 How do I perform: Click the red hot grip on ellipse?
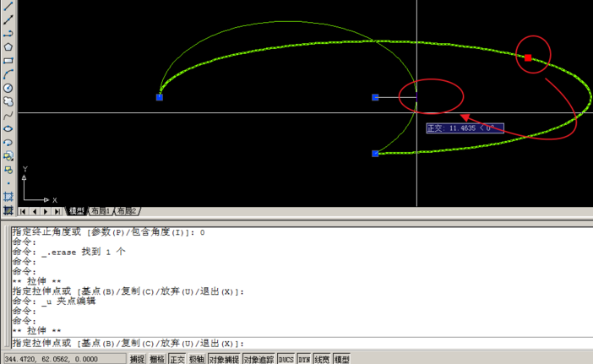tap(528, 57)
